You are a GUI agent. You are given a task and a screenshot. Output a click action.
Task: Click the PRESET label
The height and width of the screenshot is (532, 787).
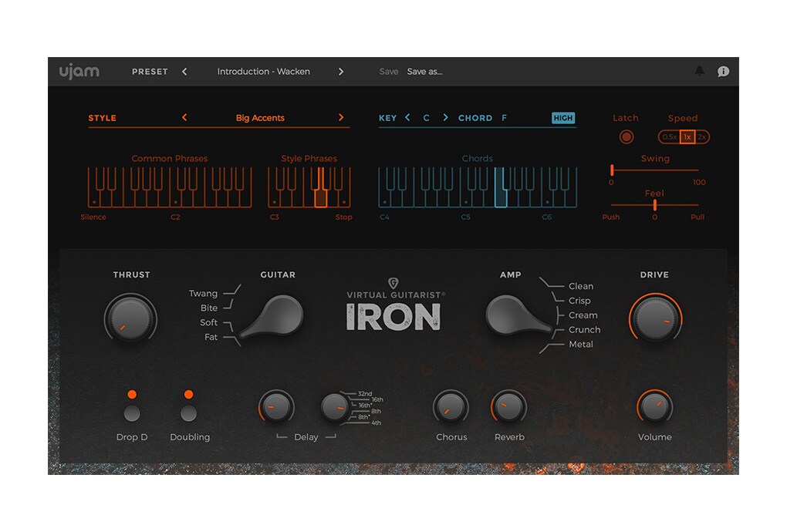150,72
